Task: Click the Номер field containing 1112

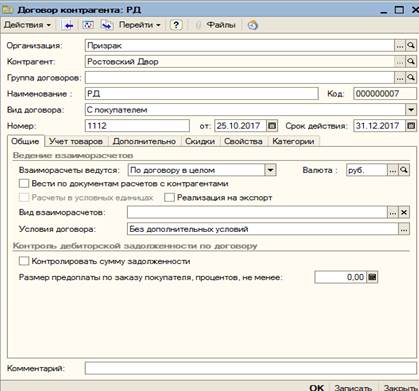Action: (x=137, y=126)
